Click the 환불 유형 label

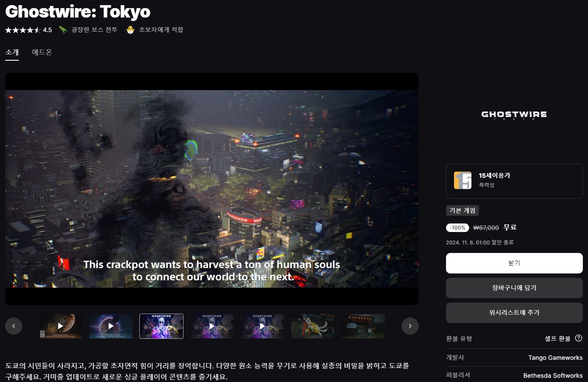click(x=459, y=338)
